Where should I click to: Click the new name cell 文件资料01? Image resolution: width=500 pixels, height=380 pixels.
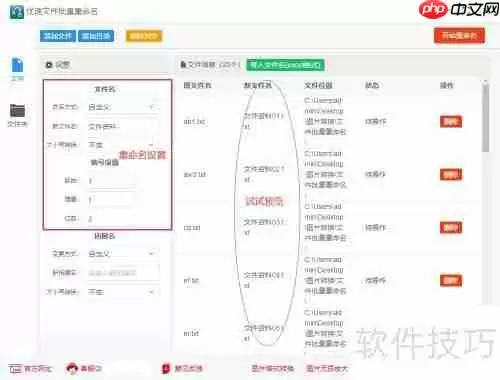(x=264, y=121)
